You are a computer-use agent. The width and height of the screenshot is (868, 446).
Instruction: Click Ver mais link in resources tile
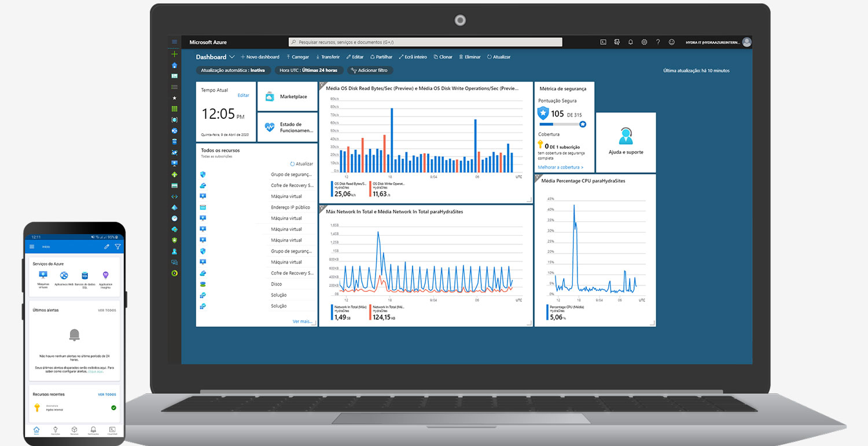coord(303,321)
